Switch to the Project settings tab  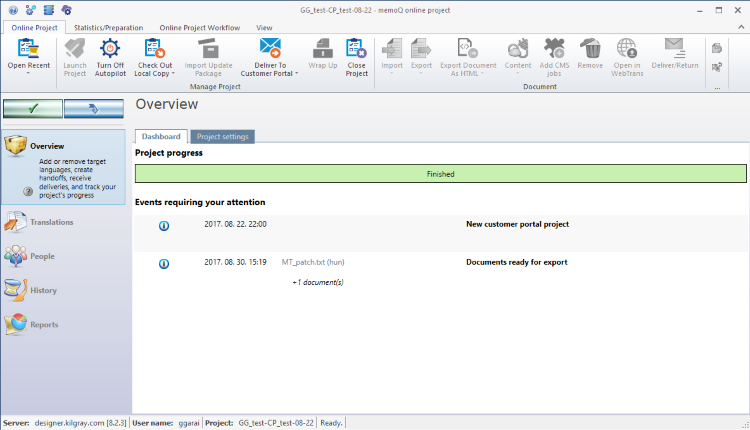(x=222, y=136)
